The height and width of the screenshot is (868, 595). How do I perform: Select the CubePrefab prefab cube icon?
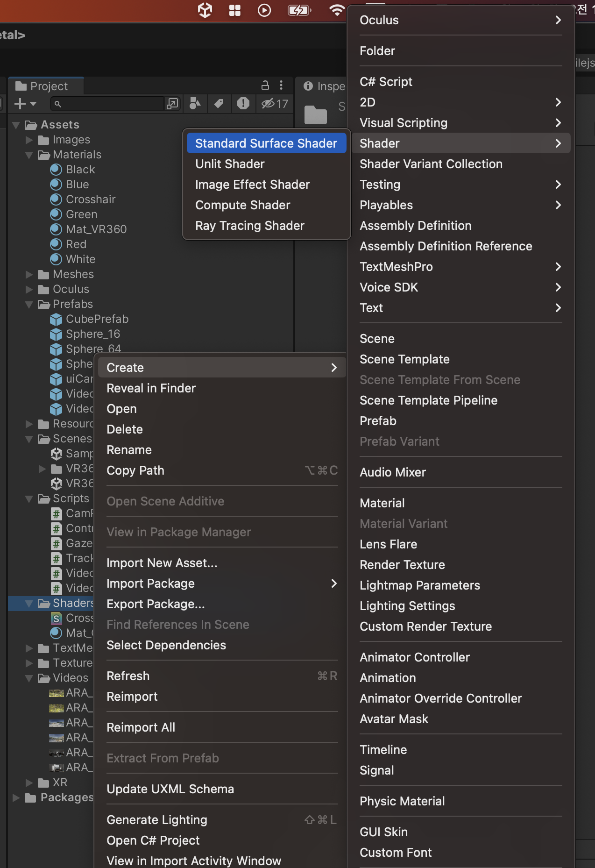(x=56, y=319)
